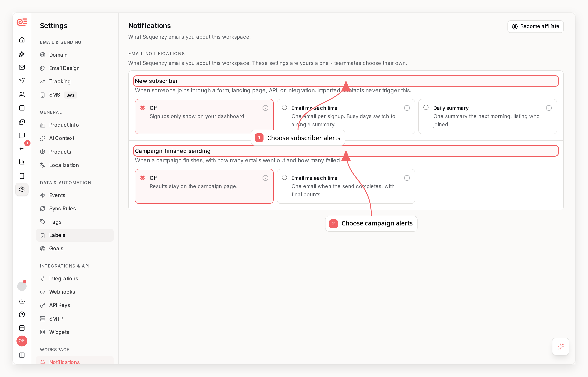Screen dimensions: 588x377
Task: Open the bar chart analytics icon
Action: coord(22,162)
